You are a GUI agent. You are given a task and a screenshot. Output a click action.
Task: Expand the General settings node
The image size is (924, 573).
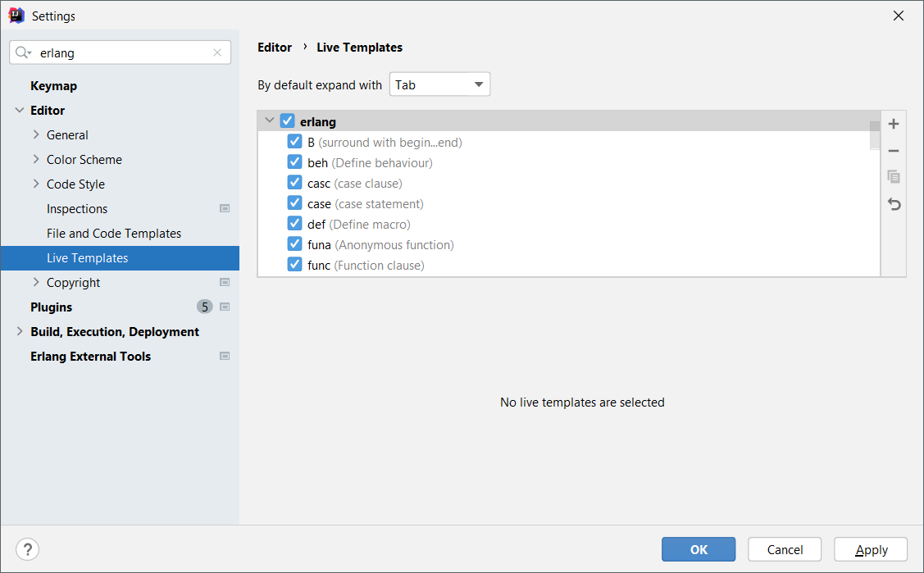pos(36,134)
